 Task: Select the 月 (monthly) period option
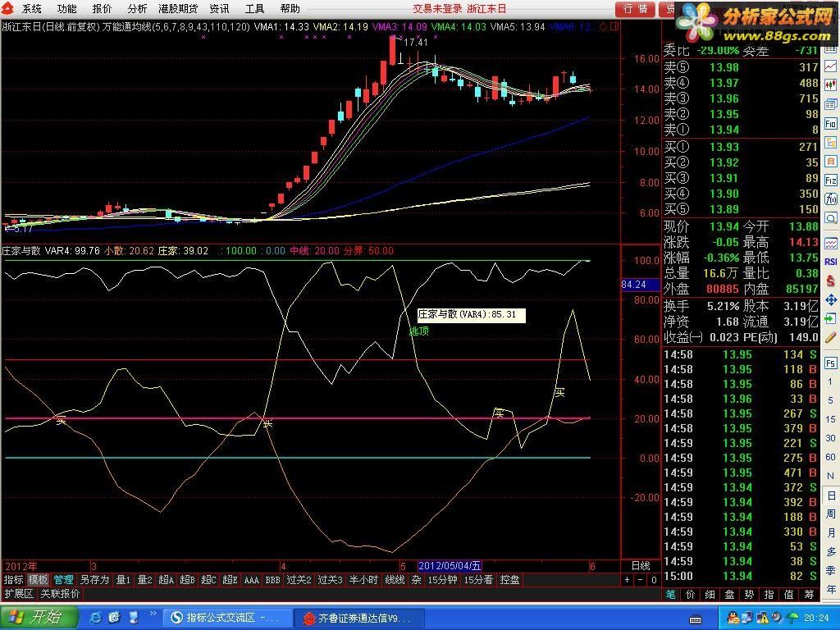831,533
